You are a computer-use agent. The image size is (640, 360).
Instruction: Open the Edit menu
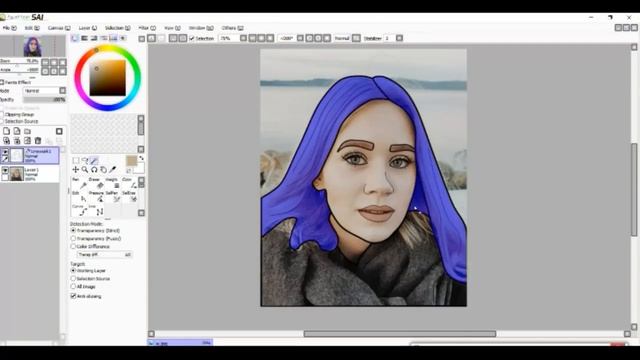[32, 28]
